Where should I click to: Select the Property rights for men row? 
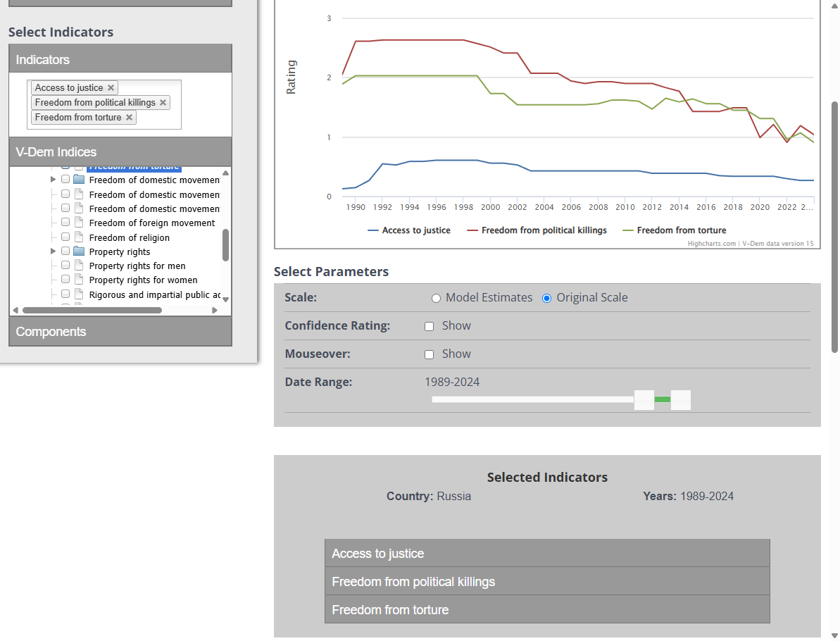tap(137, 266)
